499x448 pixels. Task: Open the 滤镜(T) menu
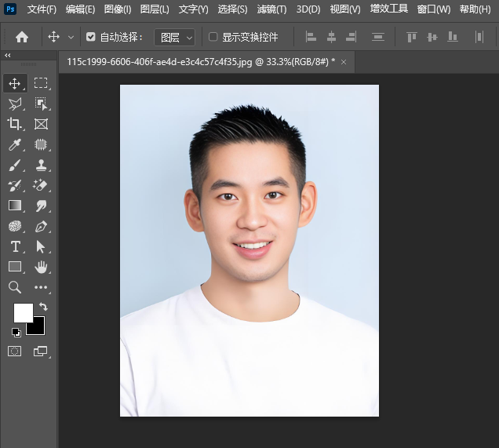[x=271, y=9]
